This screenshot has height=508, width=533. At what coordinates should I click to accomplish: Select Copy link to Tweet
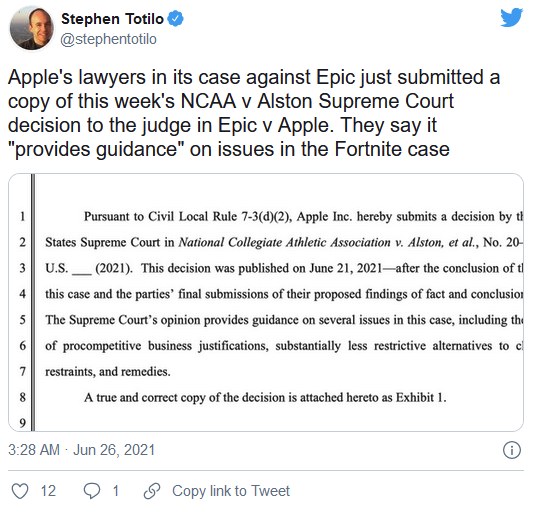[231, 491]
